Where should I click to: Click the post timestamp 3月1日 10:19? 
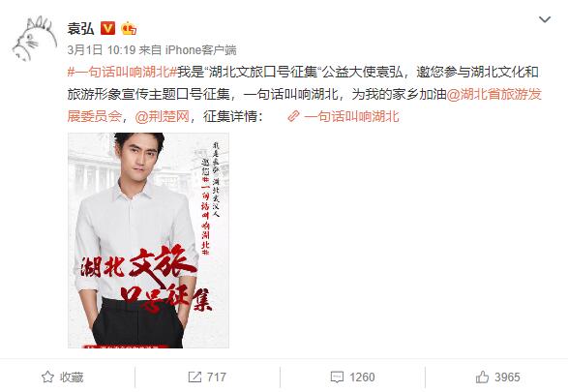(x=102, y=50)
